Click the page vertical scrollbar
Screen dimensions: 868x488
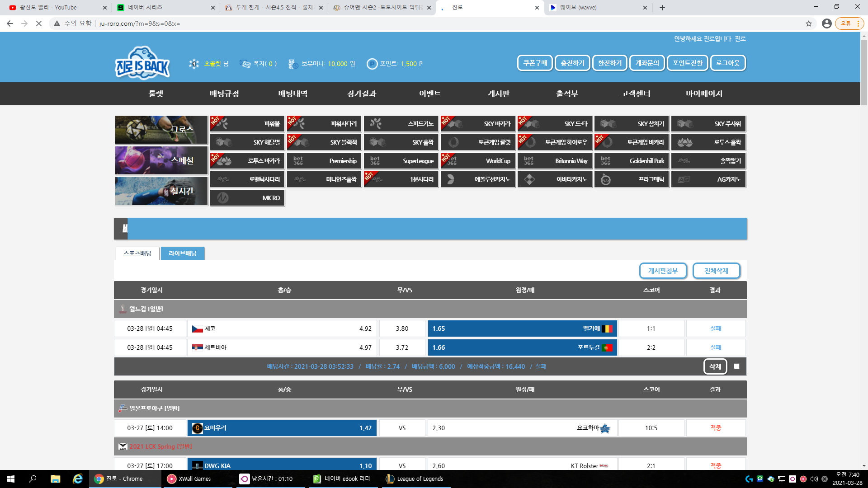[x=864, y=72]
